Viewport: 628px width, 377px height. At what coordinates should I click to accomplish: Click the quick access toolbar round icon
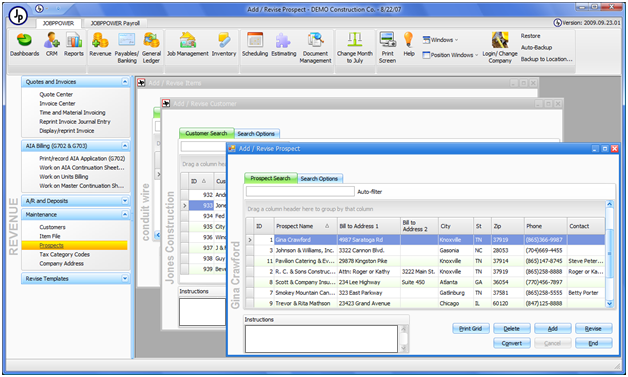click(x=39, y=8)
